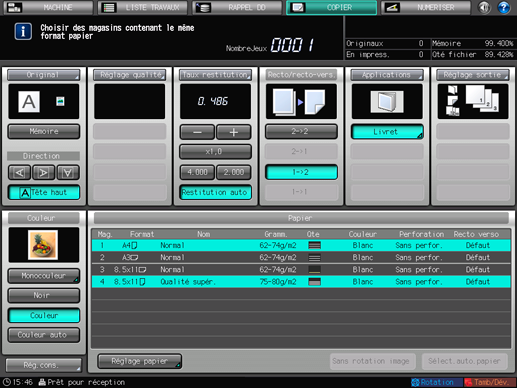Click tray 1 paper quantity indicator
517x388 pixels.
click(x=314, y=245)
